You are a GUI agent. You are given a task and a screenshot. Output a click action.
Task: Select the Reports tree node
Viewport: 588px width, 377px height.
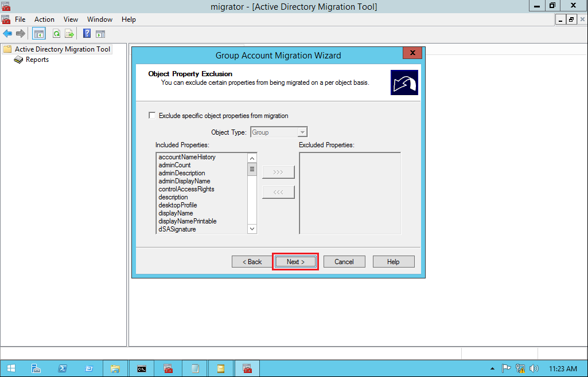37,60
